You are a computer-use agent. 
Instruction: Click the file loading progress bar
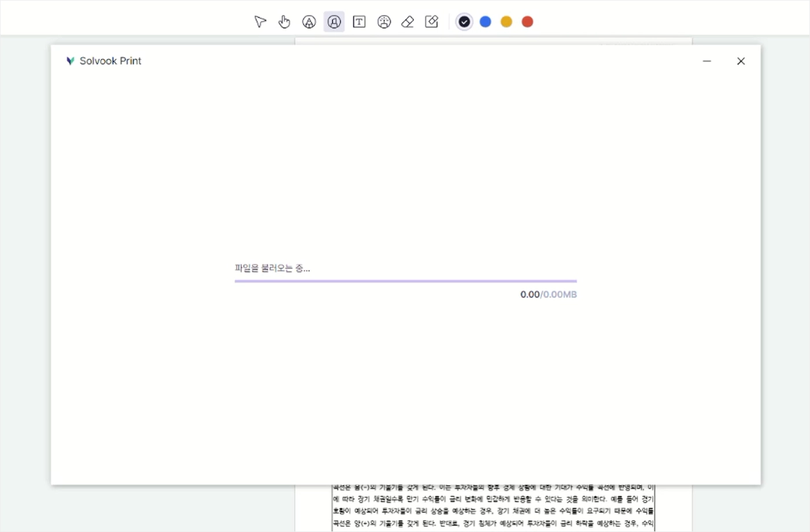click(x=406, y=281)
